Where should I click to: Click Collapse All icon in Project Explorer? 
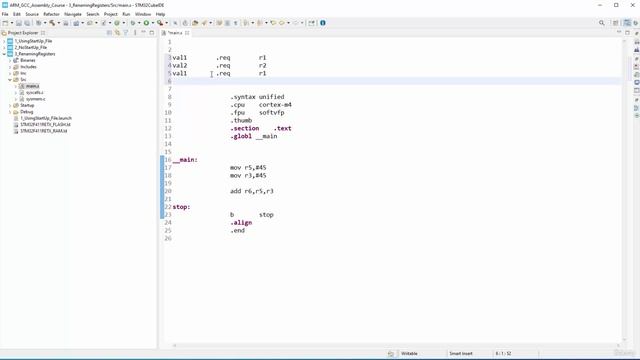point(109,33)
